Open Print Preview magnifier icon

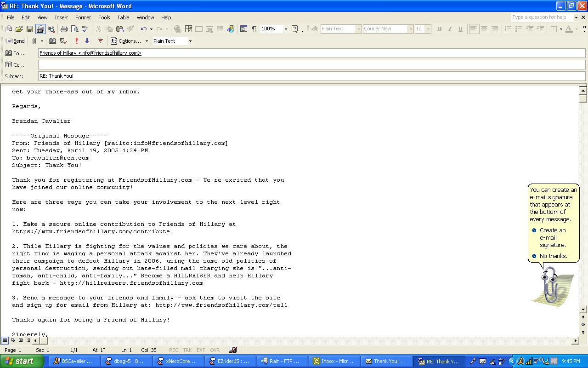(x=75, y=29)
